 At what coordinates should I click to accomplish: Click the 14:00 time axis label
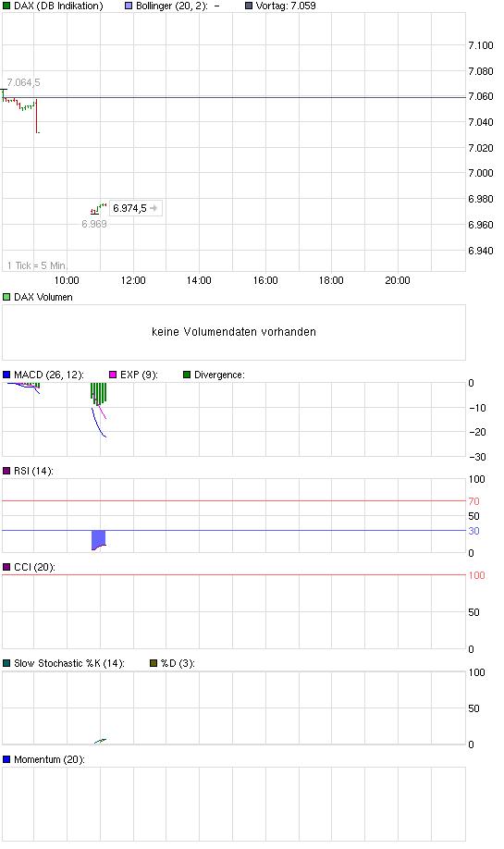[199, 280]
